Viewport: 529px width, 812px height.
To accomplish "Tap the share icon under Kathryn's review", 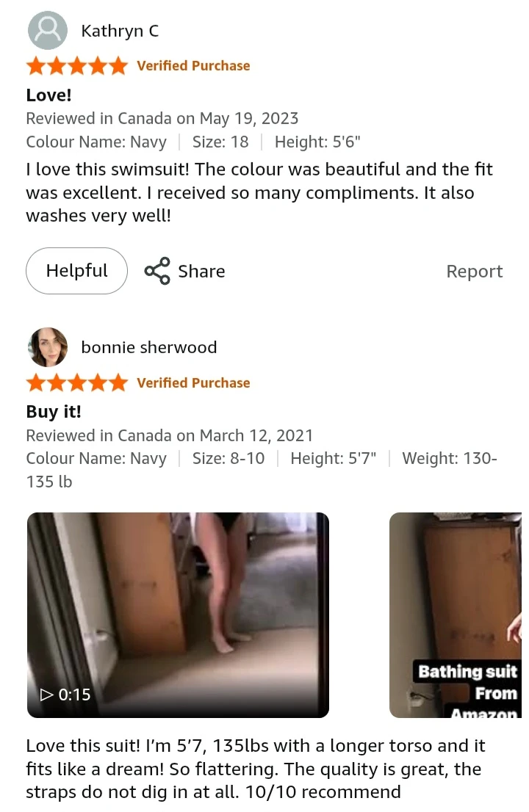I will point(157,271).
